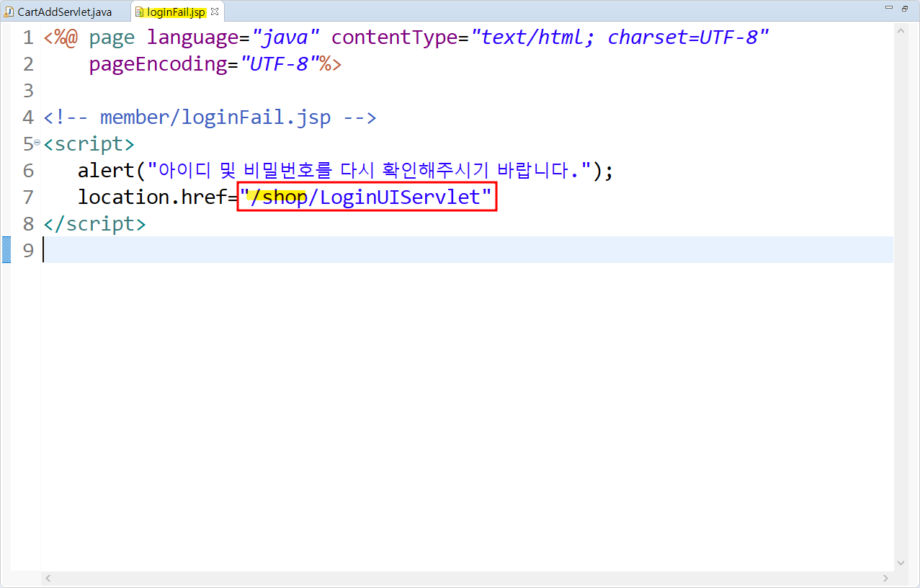
Task: Click the closing </script> tag
Action: 94,223
